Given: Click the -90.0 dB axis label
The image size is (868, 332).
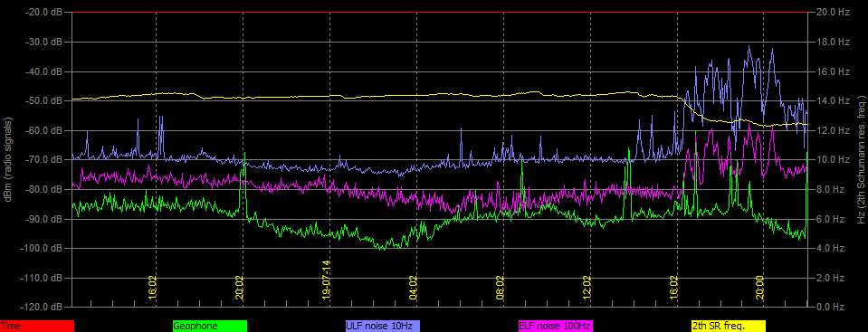Looking at the screenshot, I should point(43,219).
